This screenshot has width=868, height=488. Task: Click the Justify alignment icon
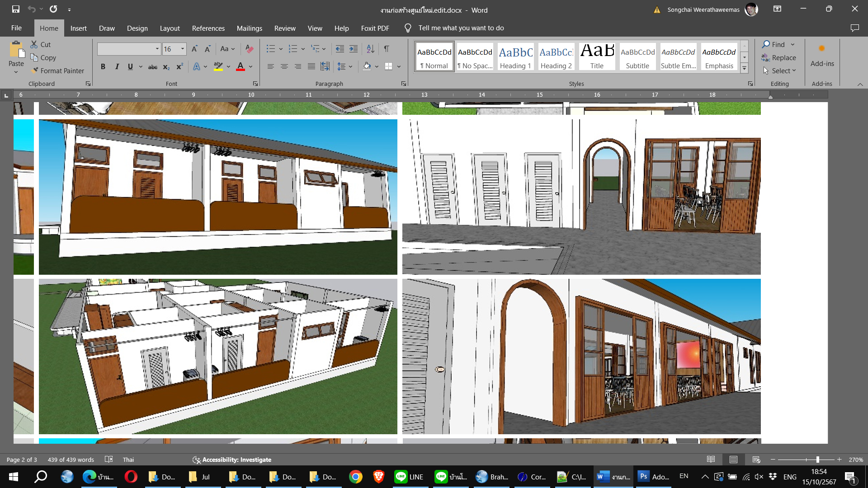point(311,66)
